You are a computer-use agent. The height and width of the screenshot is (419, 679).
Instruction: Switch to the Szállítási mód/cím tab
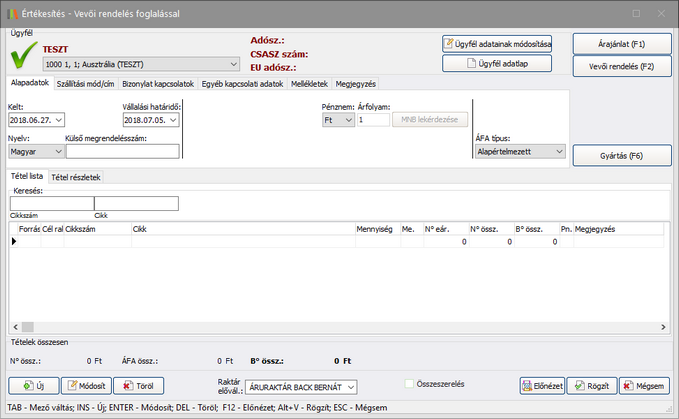86,84
